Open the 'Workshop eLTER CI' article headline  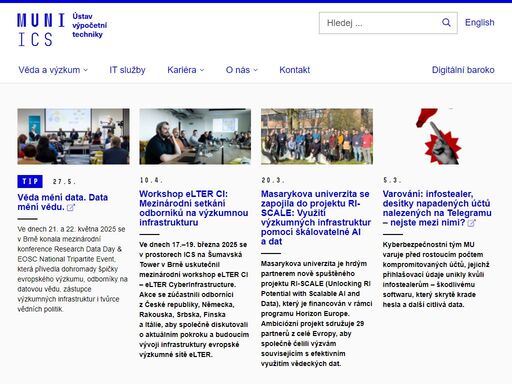[194, 208]
